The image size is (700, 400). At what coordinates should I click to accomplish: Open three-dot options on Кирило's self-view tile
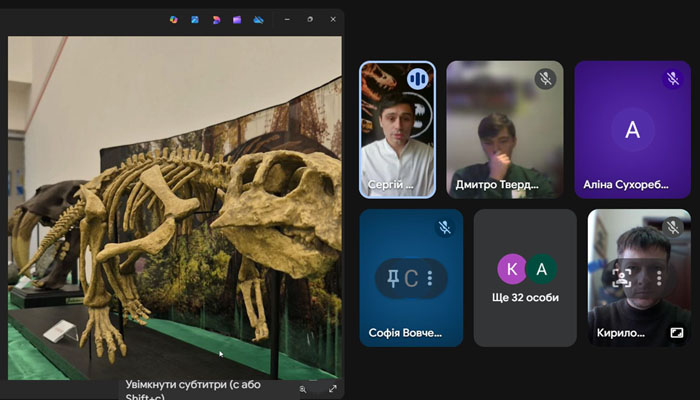(x=660, y=278)
